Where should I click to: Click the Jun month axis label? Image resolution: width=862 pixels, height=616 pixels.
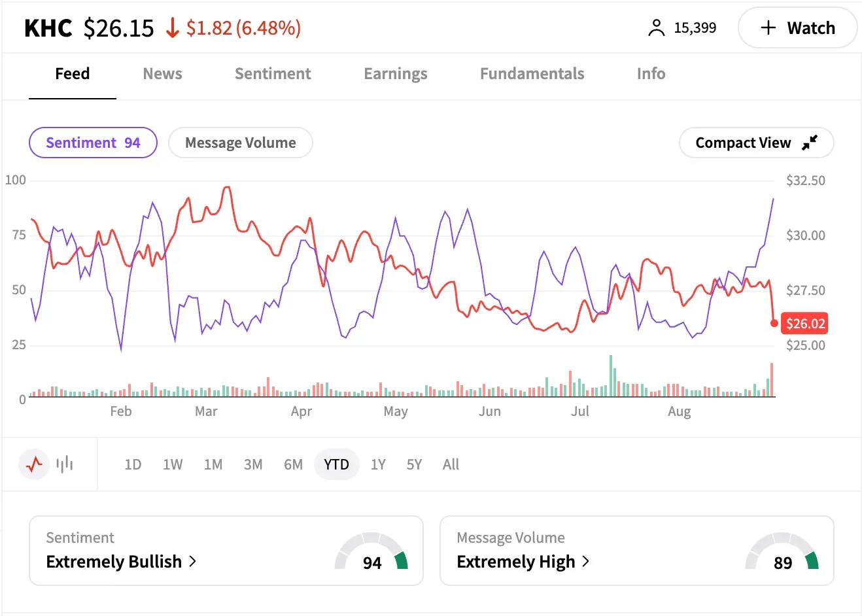490,411
